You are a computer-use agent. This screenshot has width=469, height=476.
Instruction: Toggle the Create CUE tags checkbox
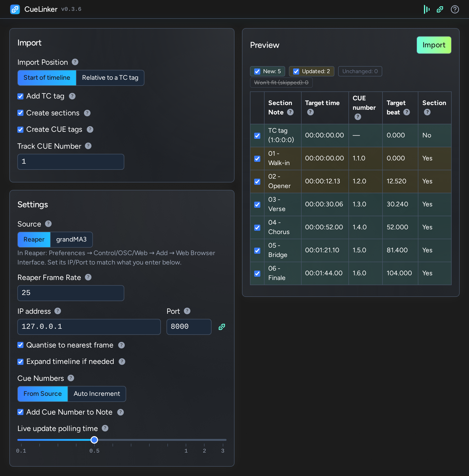point(20,129)
